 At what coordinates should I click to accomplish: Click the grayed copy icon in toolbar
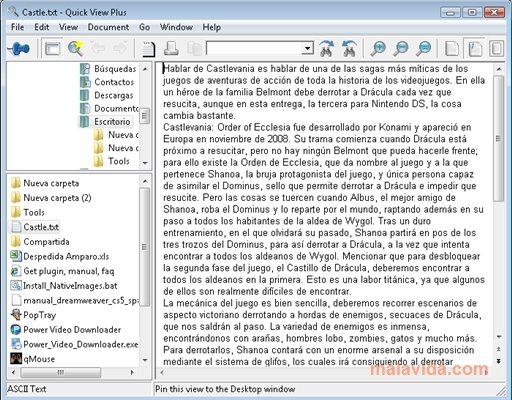click(194, 49)
